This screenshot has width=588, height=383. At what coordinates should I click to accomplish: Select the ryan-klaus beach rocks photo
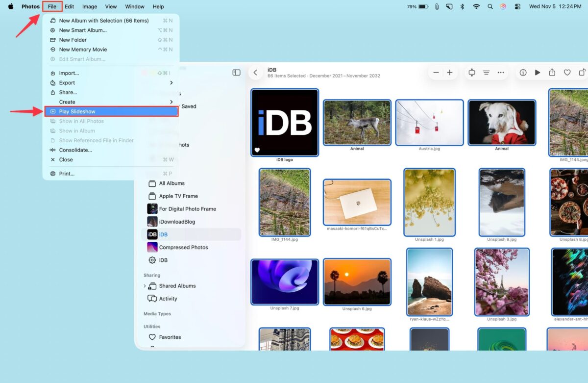point(429,282)
